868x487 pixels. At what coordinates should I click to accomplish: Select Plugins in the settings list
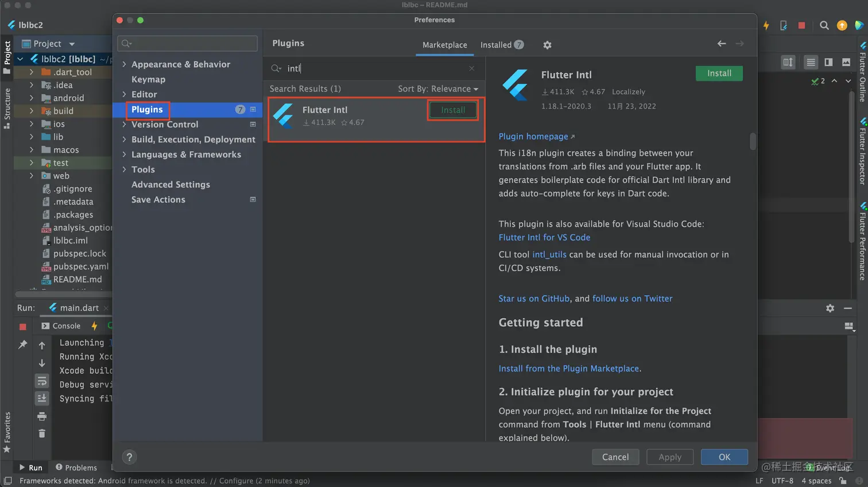coord(147,110)
